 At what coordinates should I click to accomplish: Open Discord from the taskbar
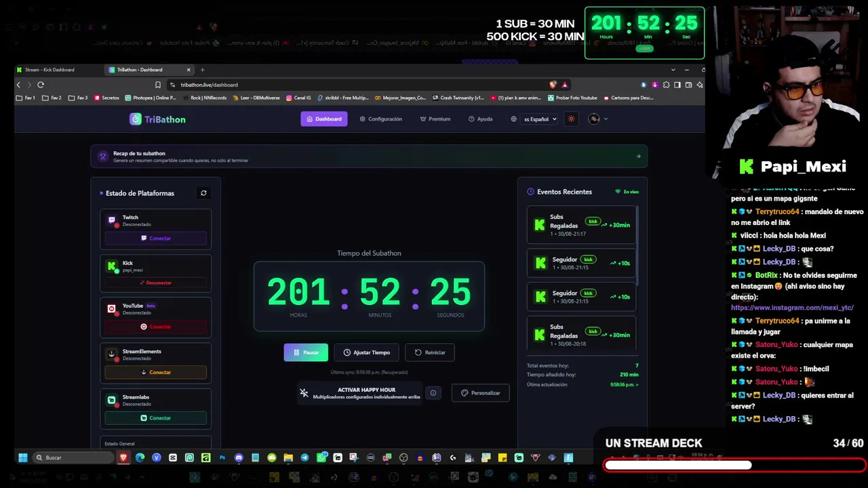[x=239, y=457]
